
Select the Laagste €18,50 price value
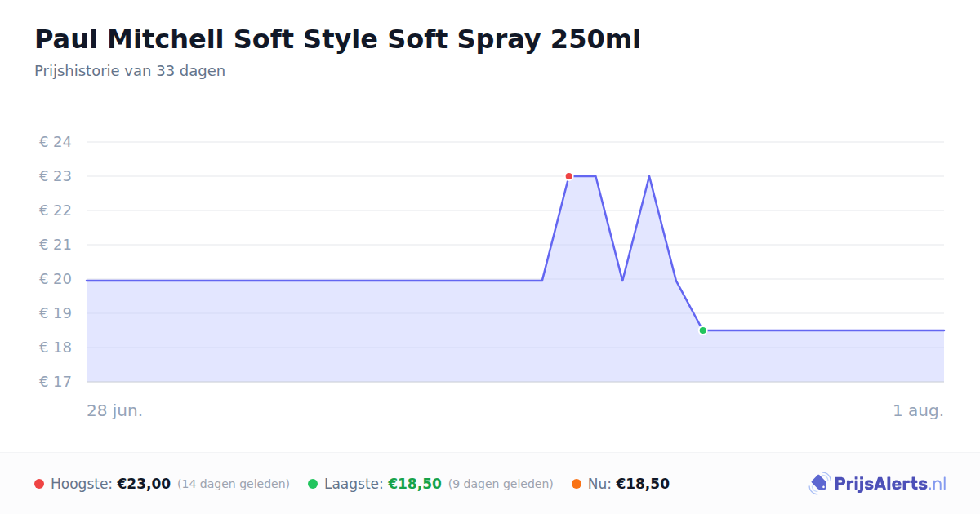(415, 484)
